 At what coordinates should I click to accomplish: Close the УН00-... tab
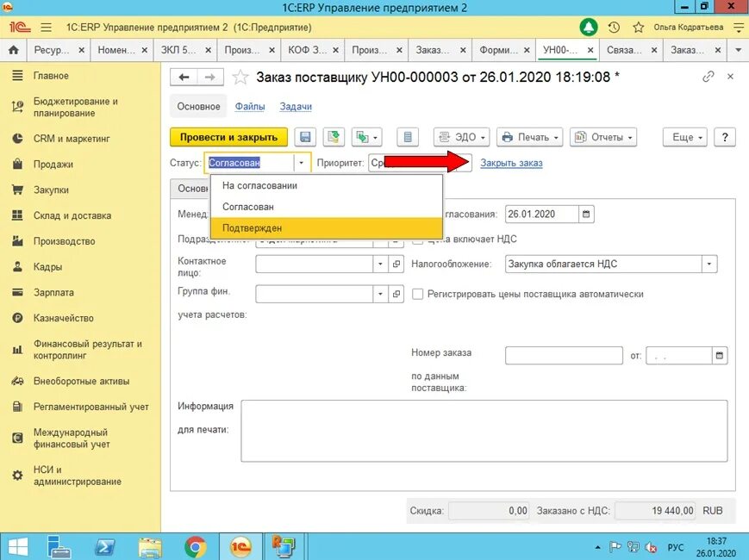click(590, 50)
